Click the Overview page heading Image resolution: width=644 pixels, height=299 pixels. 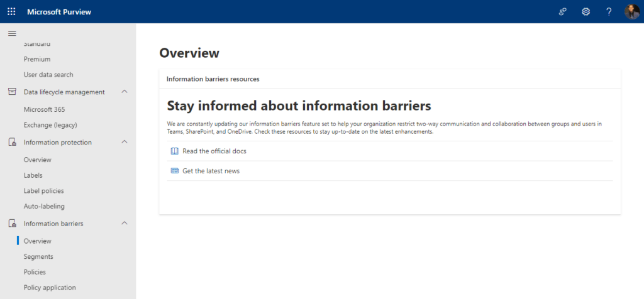coord(189,53)
